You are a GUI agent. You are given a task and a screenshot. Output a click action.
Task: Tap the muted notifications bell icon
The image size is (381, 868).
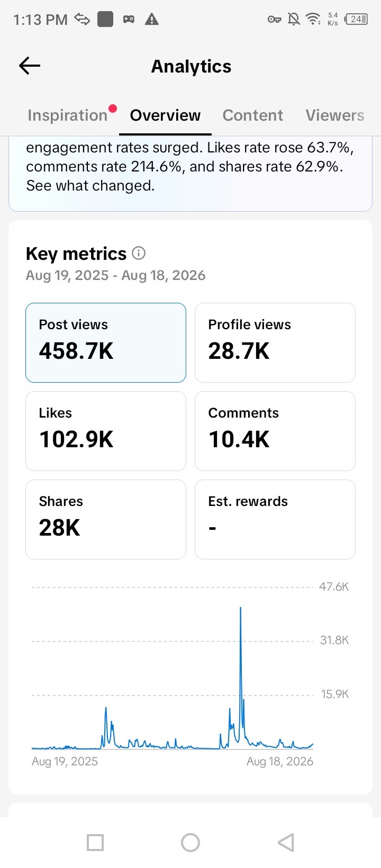[x=294, y=20]
